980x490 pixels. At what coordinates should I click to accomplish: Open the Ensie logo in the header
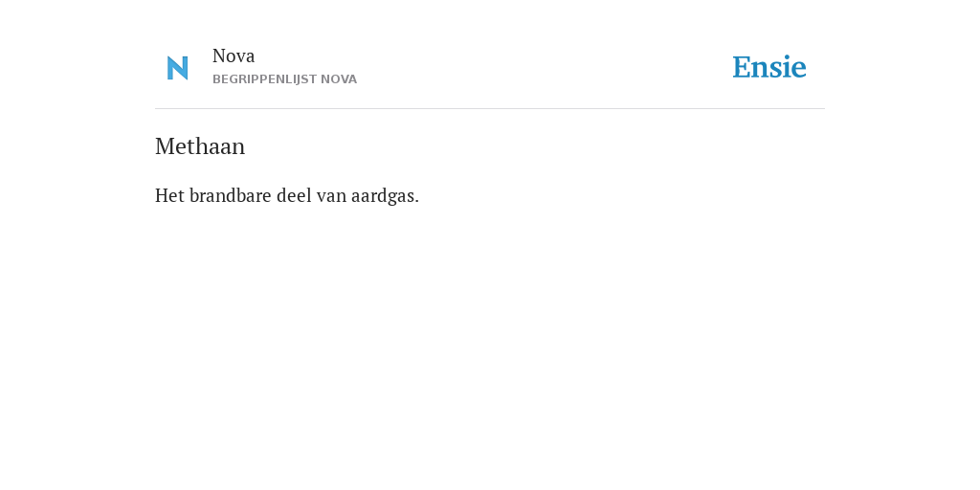pos(769,68)
